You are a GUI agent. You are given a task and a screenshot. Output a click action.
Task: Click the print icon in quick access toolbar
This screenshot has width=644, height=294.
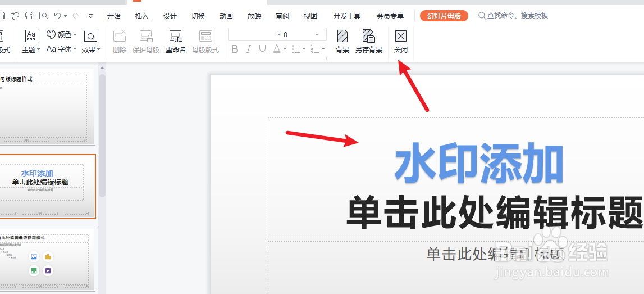coord(29,16)
